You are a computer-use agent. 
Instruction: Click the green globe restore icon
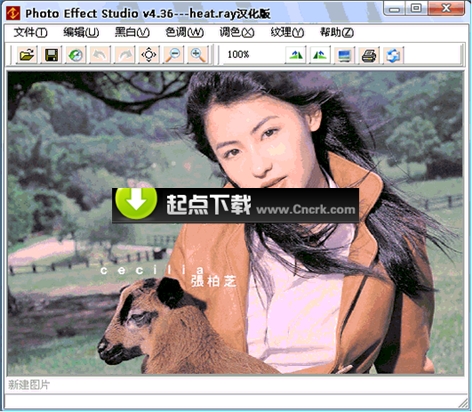76,55
